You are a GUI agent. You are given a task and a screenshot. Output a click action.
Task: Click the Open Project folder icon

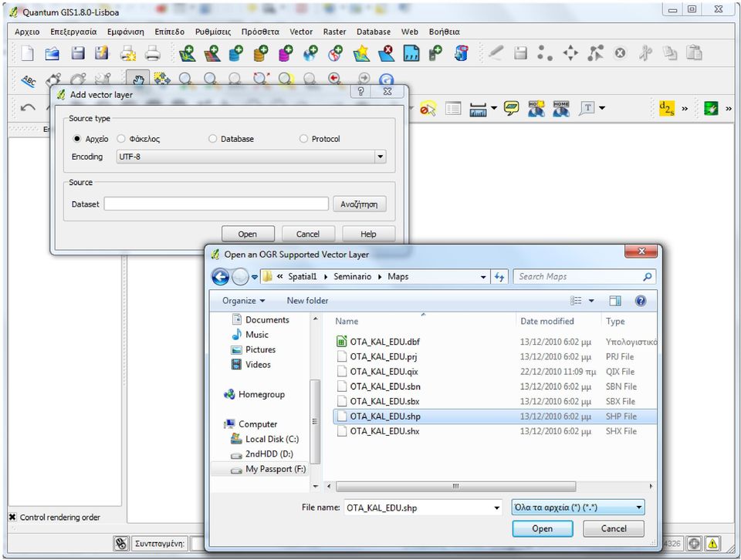52,53
